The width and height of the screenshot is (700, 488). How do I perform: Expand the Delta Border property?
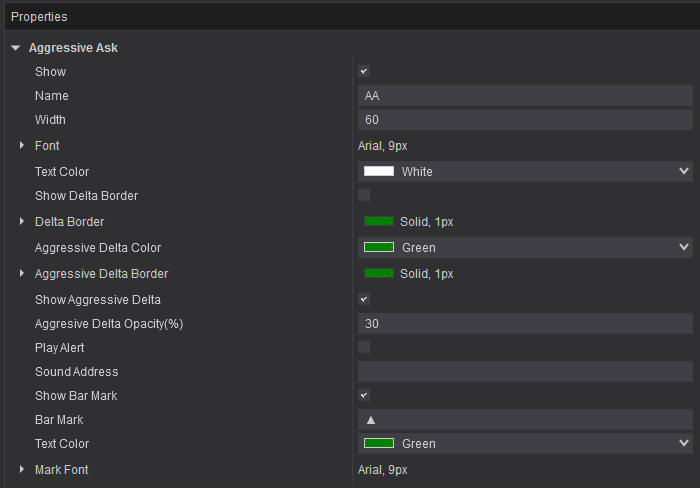[x=22, y=222]
